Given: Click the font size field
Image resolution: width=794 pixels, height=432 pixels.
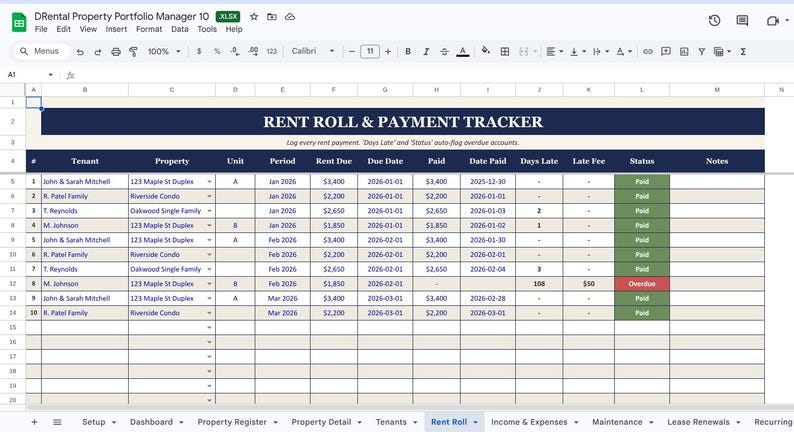Looking at the screenshot, I should [370, 51].
